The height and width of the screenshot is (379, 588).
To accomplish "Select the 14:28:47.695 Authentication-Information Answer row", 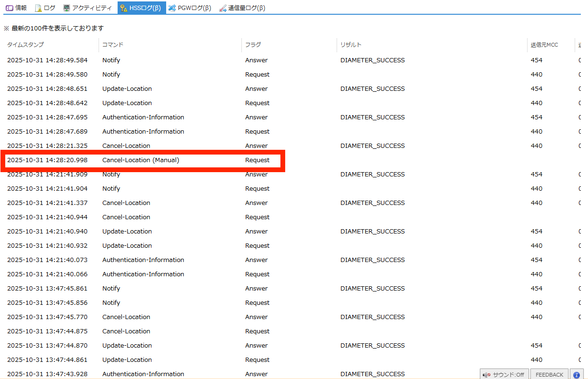I will (x=143, y=117).
